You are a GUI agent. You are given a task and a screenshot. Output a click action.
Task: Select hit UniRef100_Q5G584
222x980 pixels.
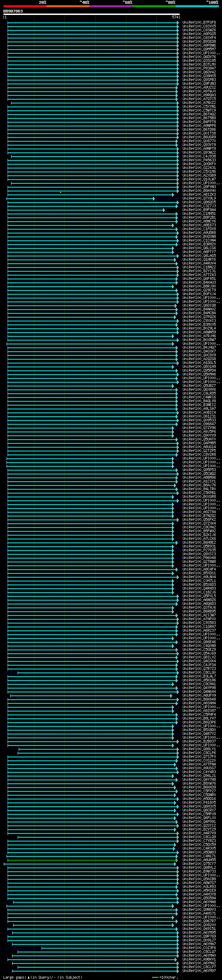(x=199, y=898)
